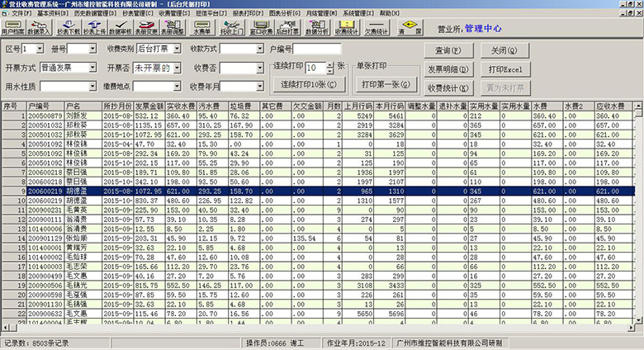Click the 发票金额 column header
Screen dimensions: 644x350
click(149, 106)
